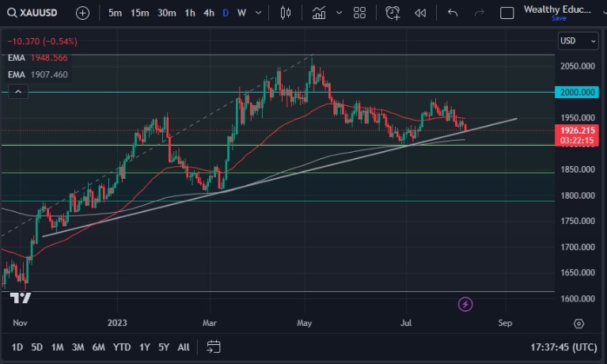This screenshot has width=607, height=364.
Task: Select the 15m timeframe
Action: click(x=139, y=13)
